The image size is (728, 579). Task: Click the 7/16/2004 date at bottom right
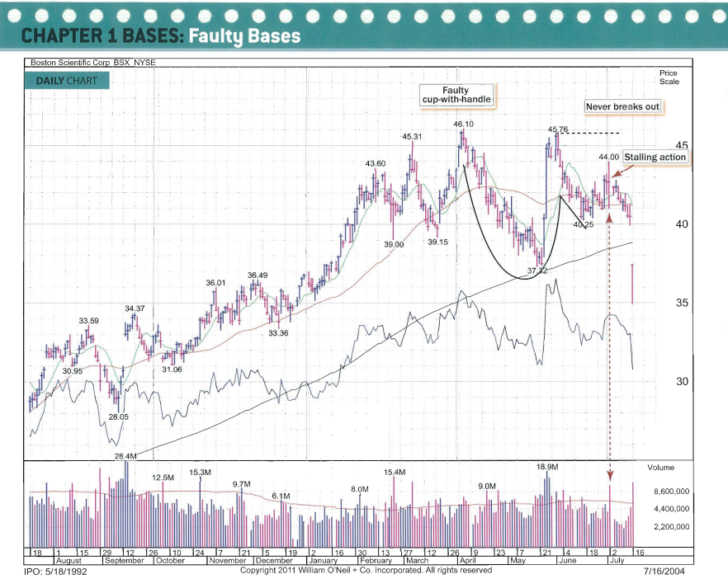(663, 571)
